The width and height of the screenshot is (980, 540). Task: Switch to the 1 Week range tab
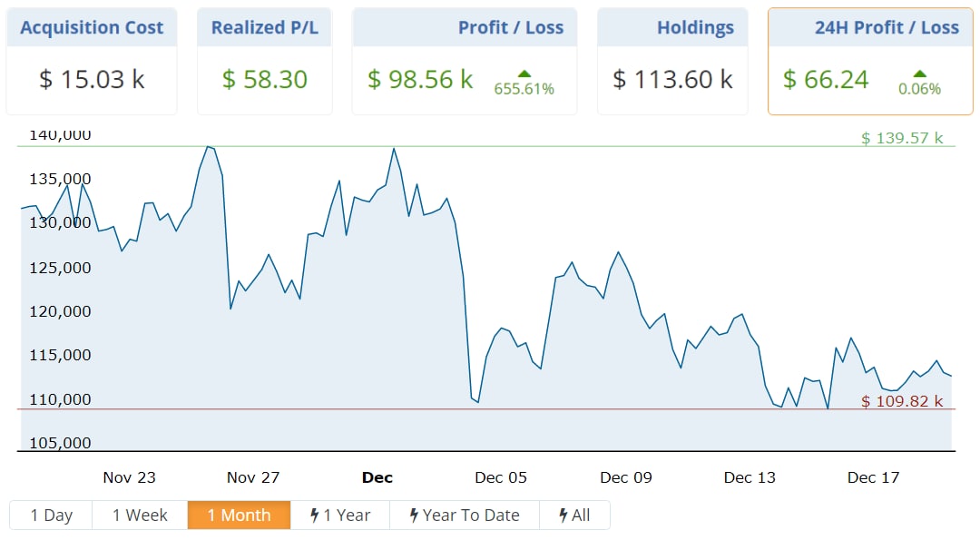[140, 515]
